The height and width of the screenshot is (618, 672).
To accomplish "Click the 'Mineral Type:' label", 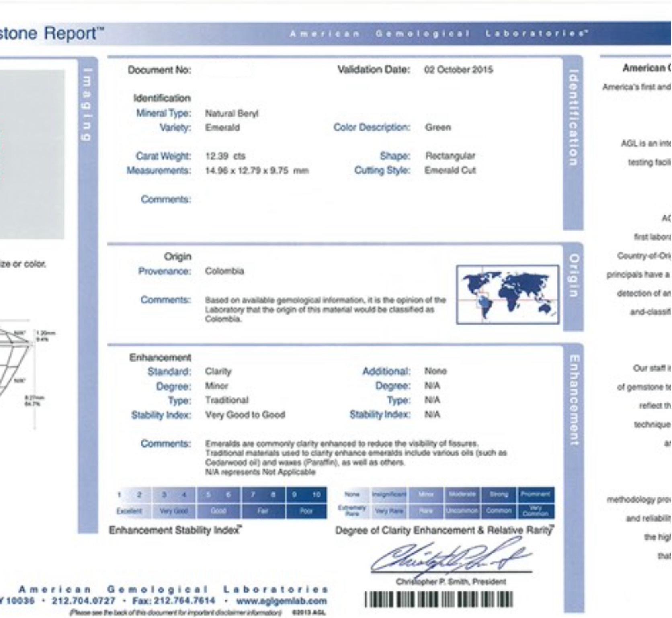I will click(164, 113).
